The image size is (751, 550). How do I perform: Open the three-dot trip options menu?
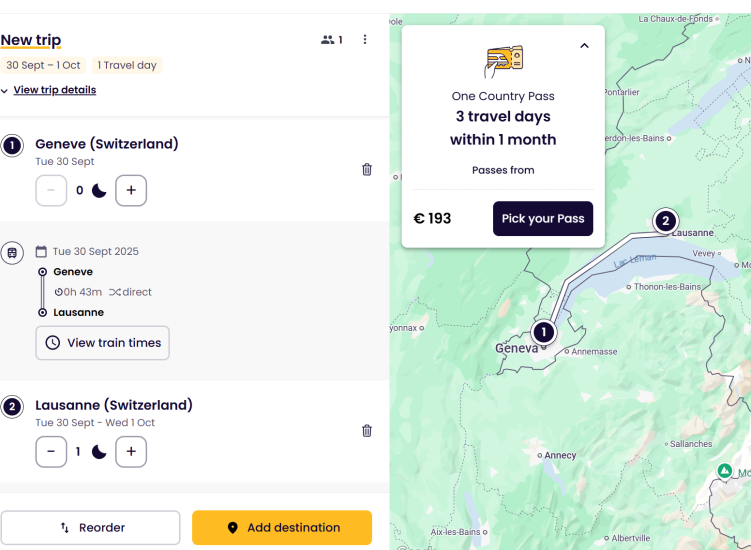tap(365, 40)
